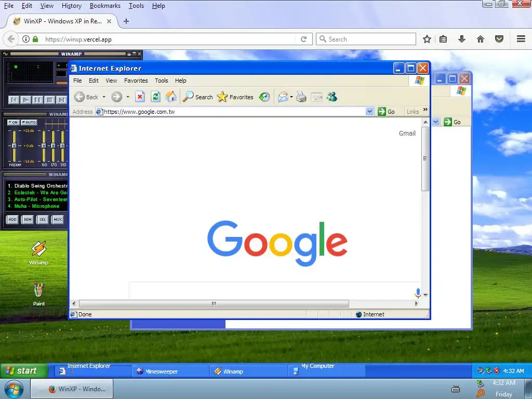Viewport: 532px width, 399px height.
Task: Open the Winamp desktop shortcut icon
Action: point(38,254)
